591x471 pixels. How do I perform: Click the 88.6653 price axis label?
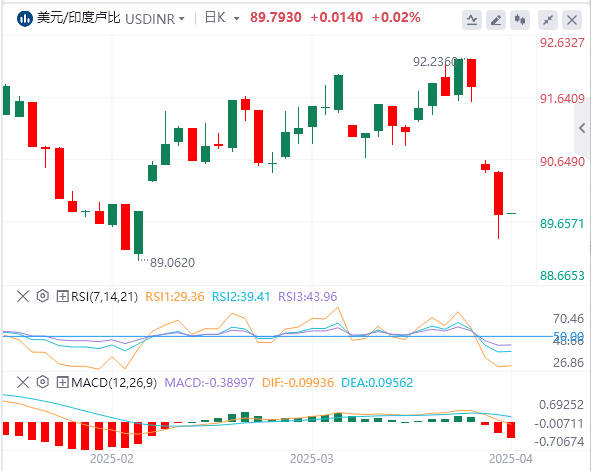coord(562,275)
